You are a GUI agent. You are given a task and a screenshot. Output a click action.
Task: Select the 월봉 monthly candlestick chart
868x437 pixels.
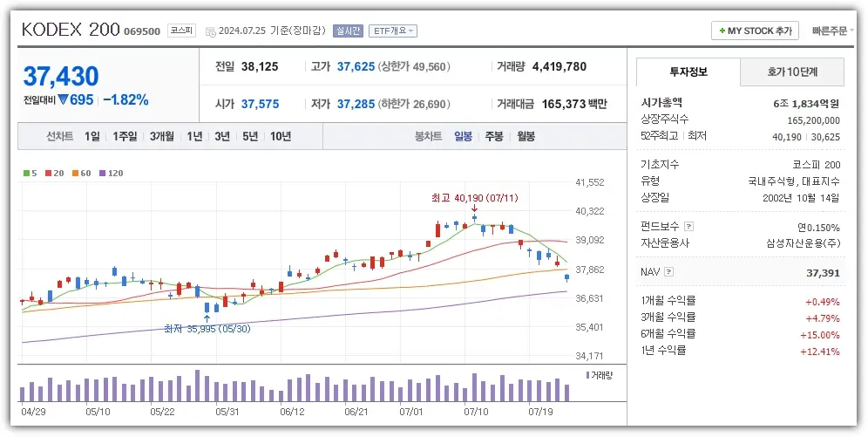(526, 137)
